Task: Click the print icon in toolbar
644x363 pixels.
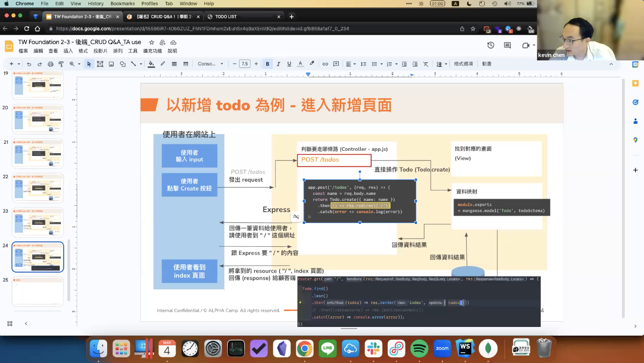Action: click(51, 64)
